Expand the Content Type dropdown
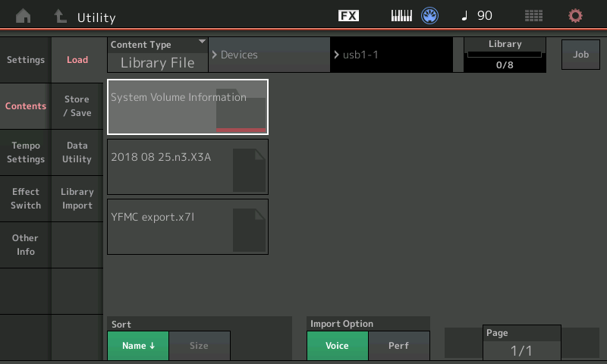 (158, 55)
